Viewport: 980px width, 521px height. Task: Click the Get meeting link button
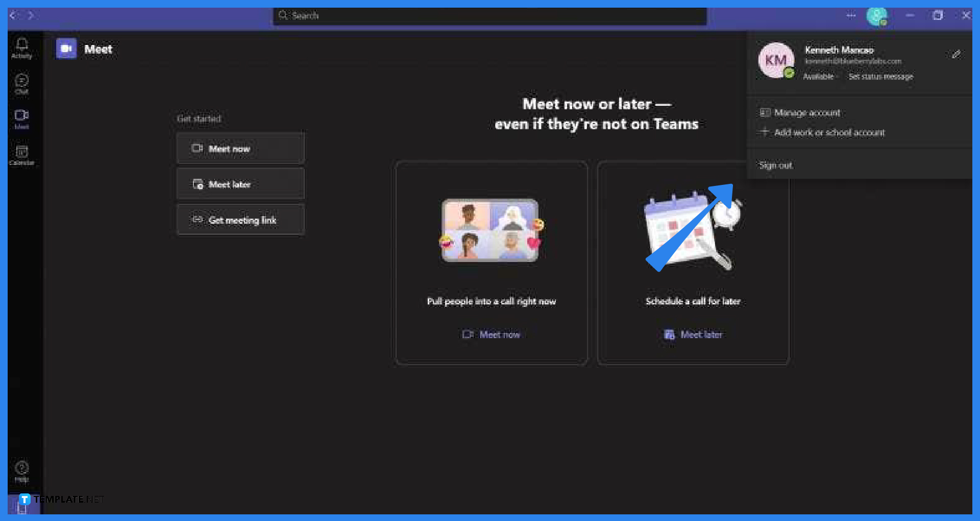click(240, 220)
